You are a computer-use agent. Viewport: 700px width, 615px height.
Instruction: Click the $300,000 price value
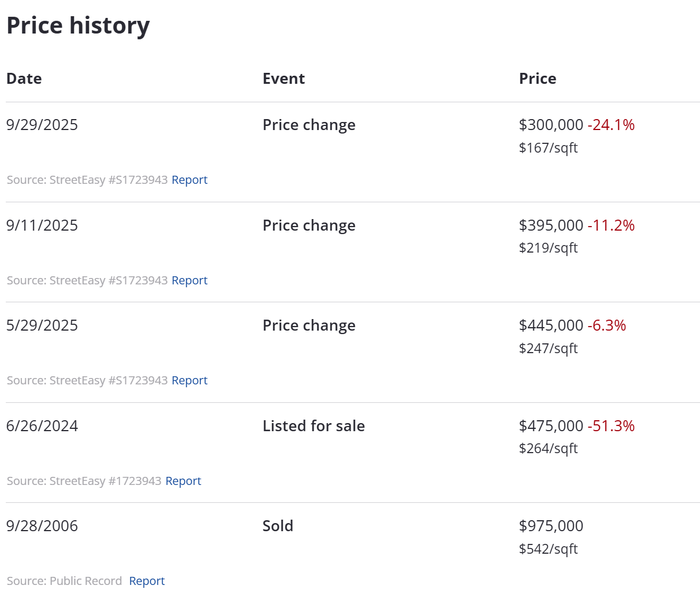[x=551, y=125]
